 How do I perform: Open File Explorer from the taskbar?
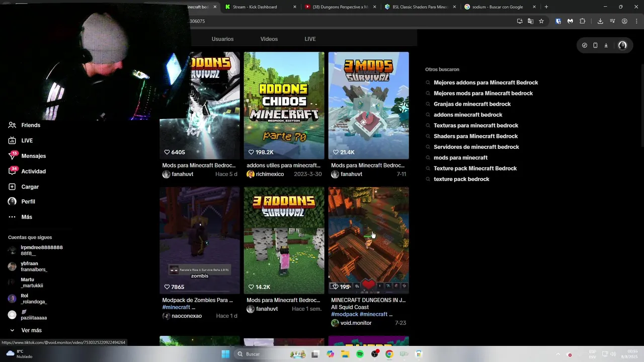345,354
